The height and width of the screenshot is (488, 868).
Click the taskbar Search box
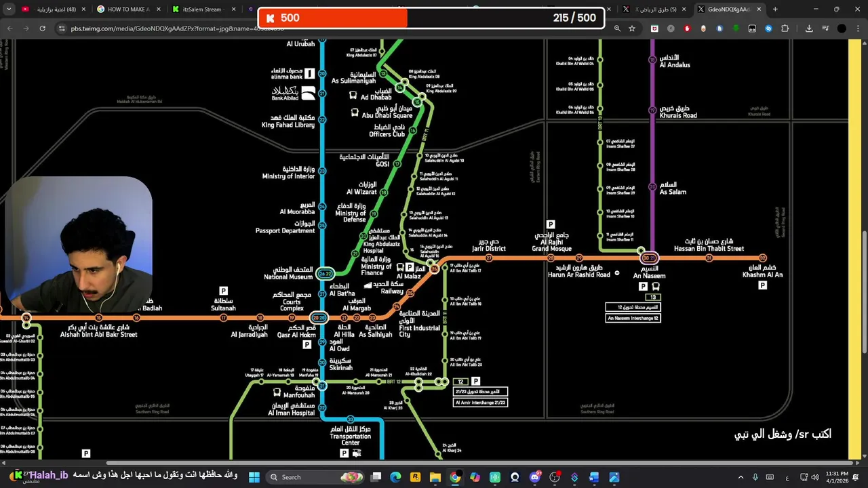click(316, 477)
